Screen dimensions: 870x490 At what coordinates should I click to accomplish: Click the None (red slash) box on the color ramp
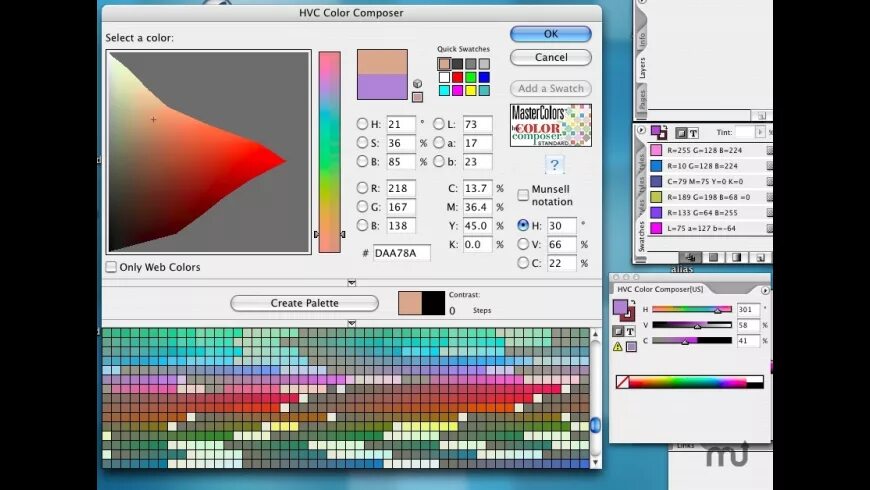point(623,382)
